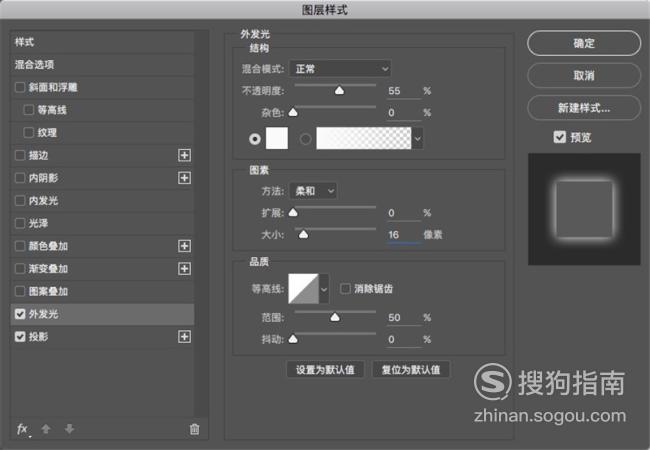Open the 方法 dropdown showing 柔和

tap(313, 191)
